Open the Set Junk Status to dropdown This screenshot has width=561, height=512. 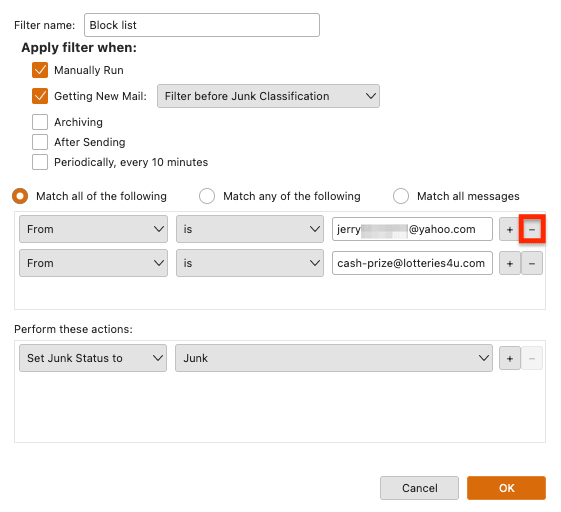[93, 358]
